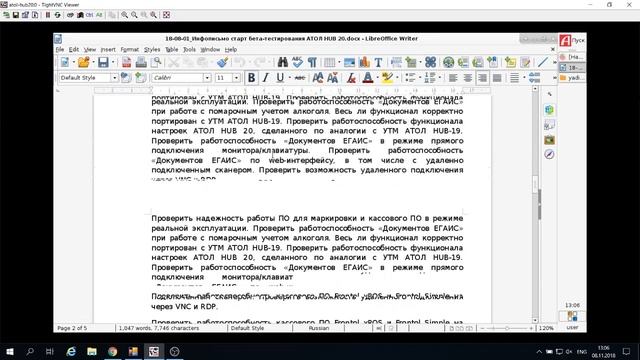Toggle Align Right paragraph alignment

482,78
